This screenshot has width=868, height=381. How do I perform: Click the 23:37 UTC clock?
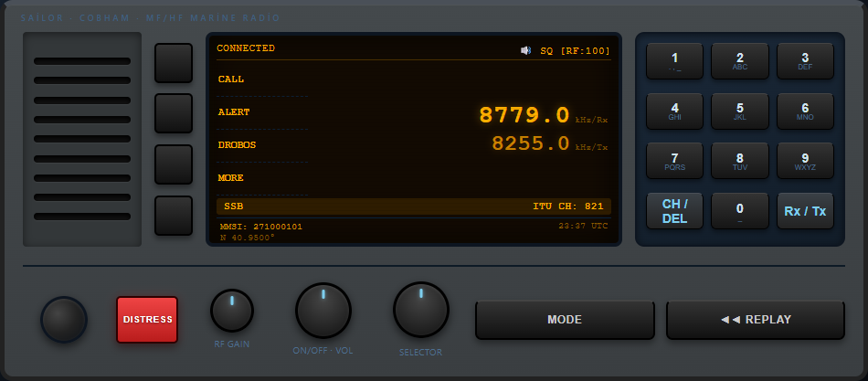[583, 226]
